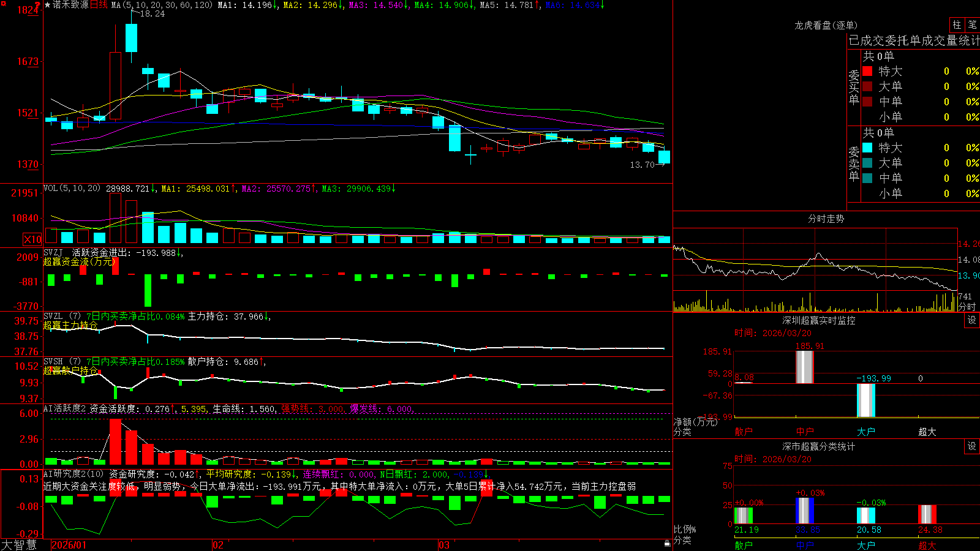Click the 散户持仓: 9.686 value

pos(223,362)
